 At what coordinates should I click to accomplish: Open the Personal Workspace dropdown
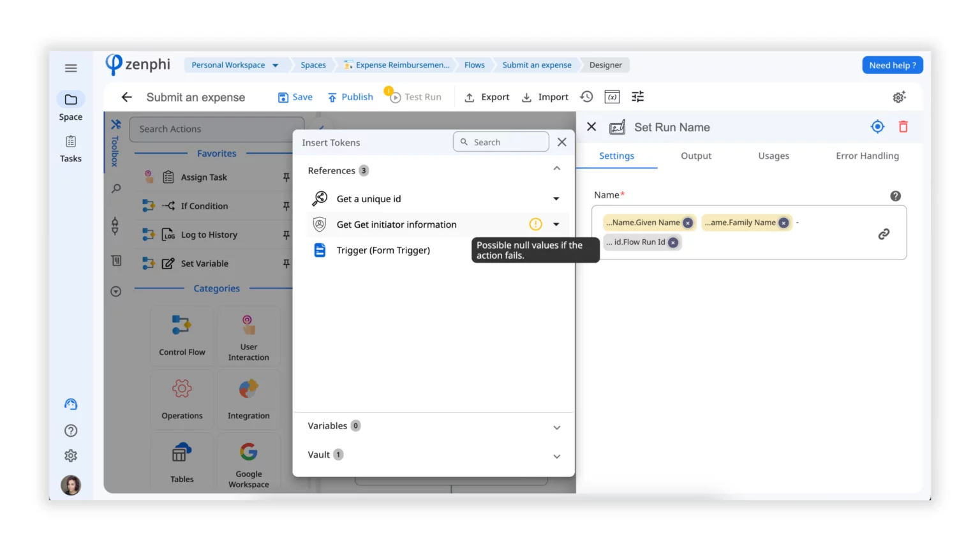[x=234, y=65]
